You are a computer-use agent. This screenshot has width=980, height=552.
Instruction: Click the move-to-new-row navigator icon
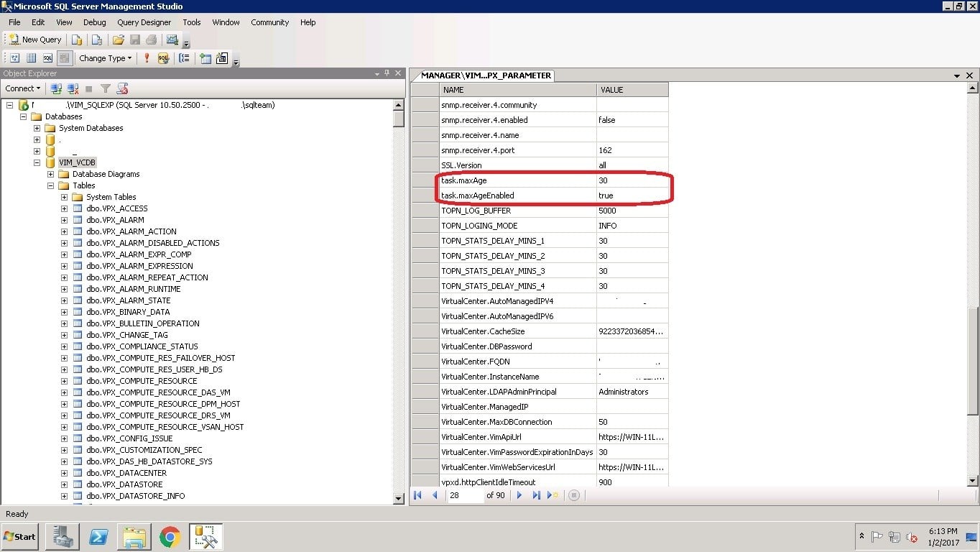click(x=553, y=495)
